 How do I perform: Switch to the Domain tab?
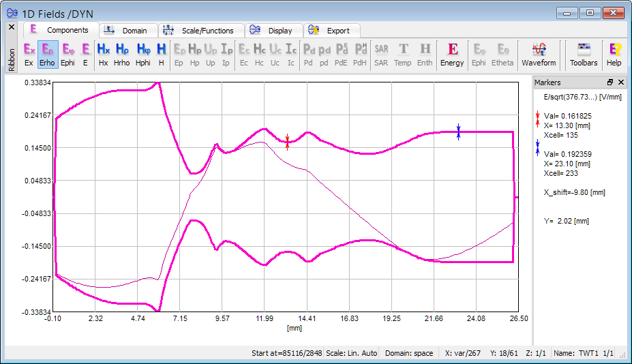click(x=129, y=31)
